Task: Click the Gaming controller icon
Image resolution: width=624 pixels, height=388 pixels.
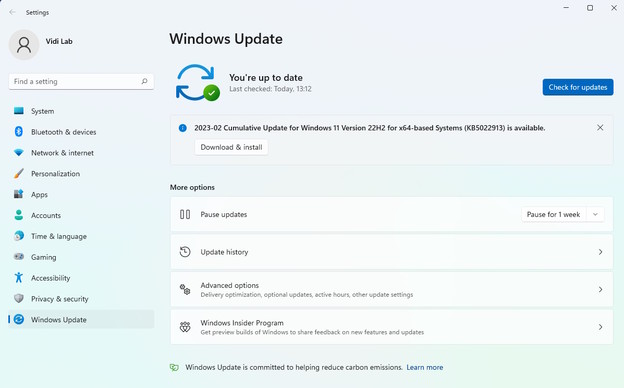Action: pyautogui.click(x=19, y=257)
